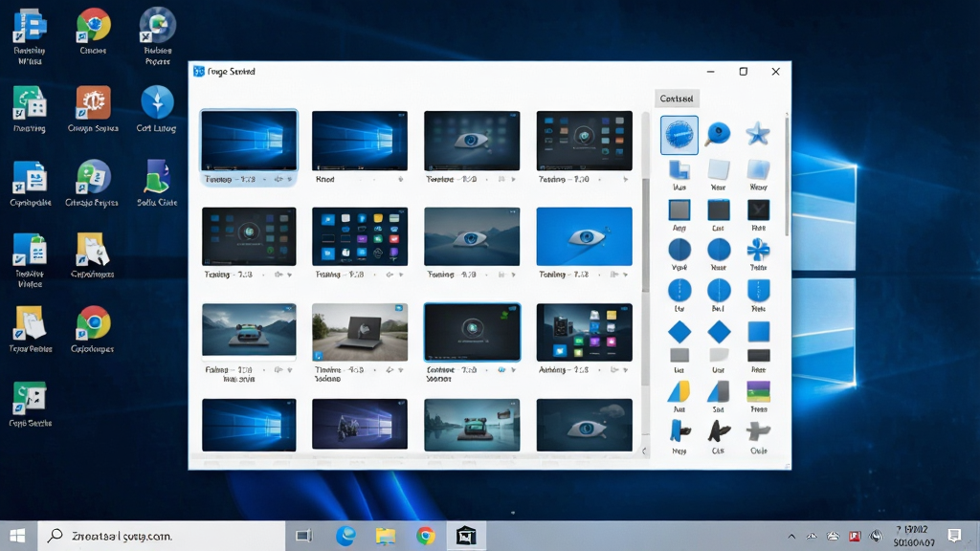The height and width of the screenshot is (551, 980).
Task: Click the Start button on the taskbar
Action: 17,536
